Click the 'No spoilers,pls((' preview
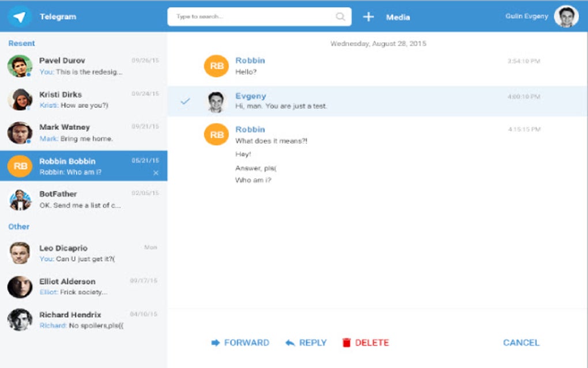This screenshot has height=368, width=588. click(x=96, y=326)
